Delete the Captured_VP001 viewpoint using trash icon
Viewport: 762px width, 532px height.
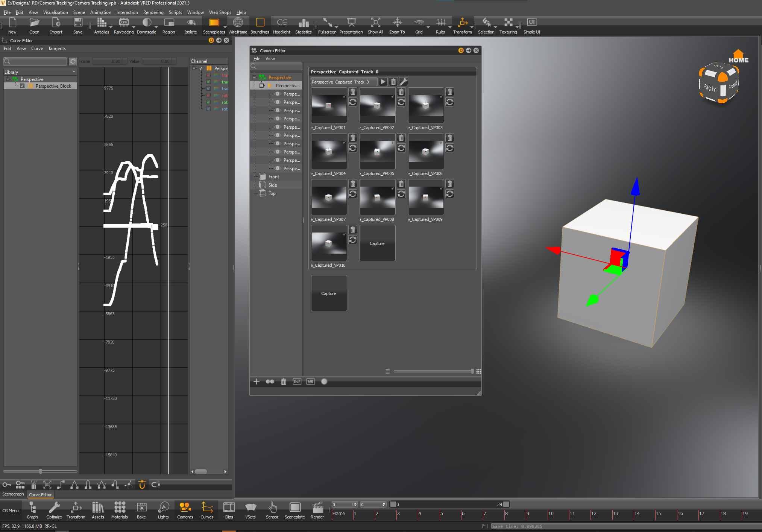tap(353, 92)
